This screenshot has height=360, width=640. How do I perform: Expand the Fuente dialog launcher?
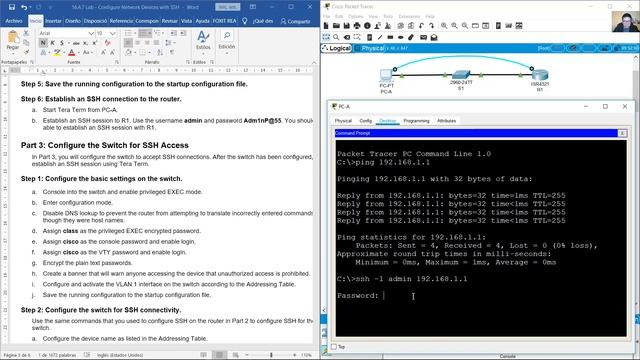click(x=117, y=62)
